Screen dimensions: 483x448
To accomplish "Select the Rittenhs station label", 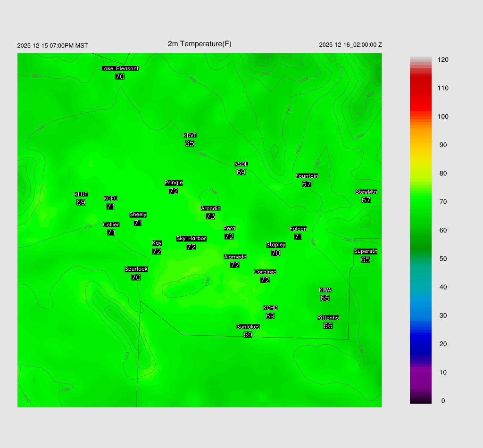I will point(328,318).
